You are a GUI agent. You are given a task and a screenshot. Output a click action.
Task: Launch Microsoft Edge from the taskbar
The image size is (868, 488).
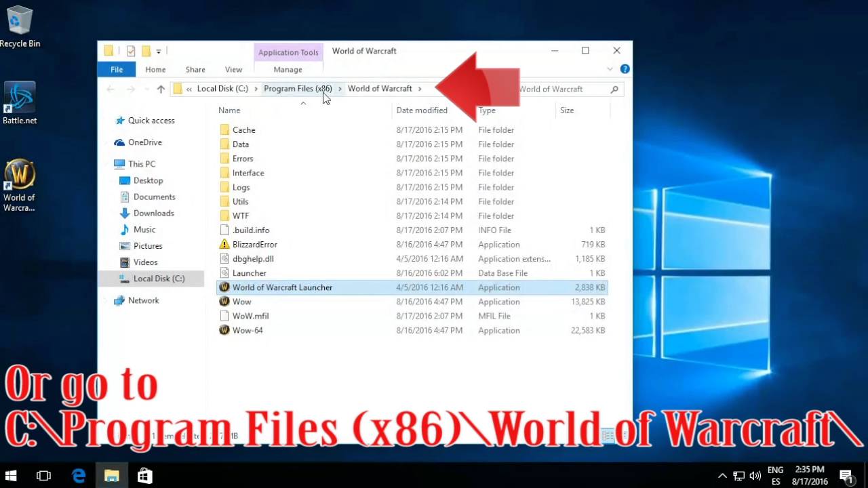(x=79, y=476)
